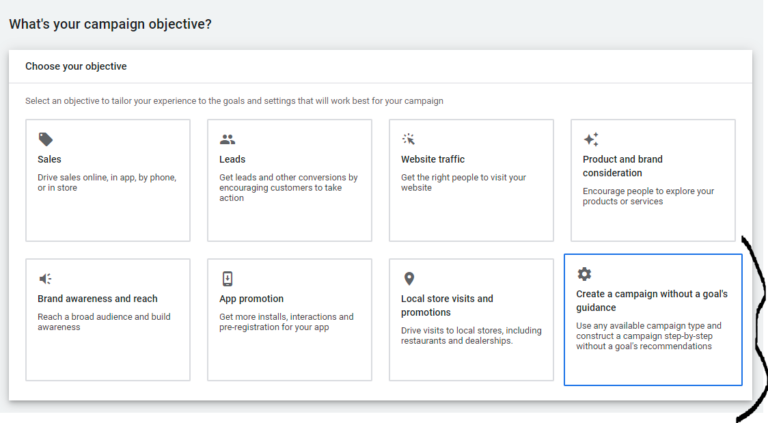Click the Local store visits pin icon
Screen dimensions: 768x423
click(x=409, y=279)
